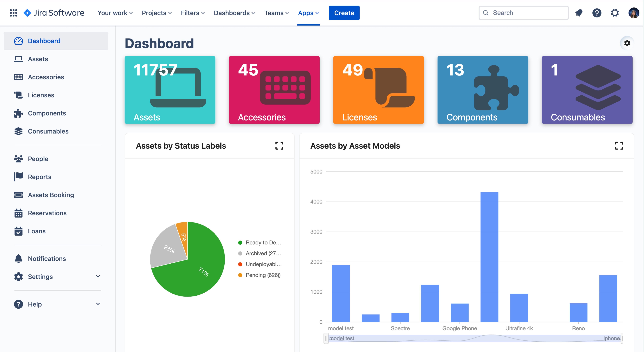
Task: Click the Create button
Action: [344, 13]
